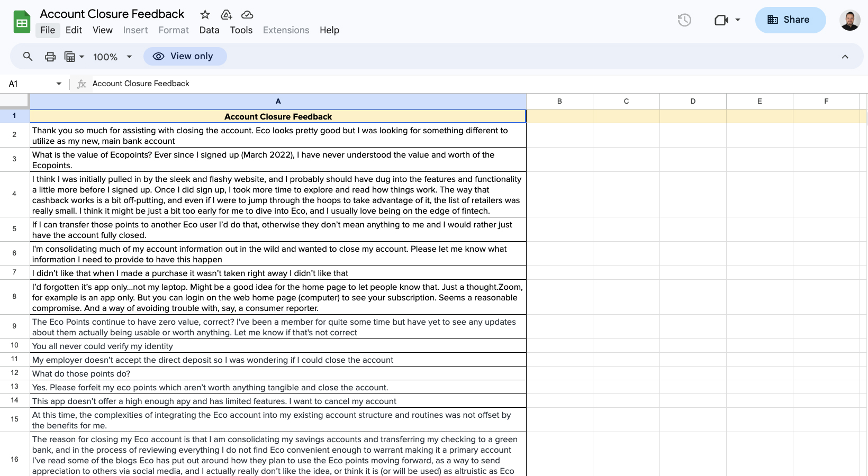Click the View only button
Screen dimensions: 868x476
185,56
